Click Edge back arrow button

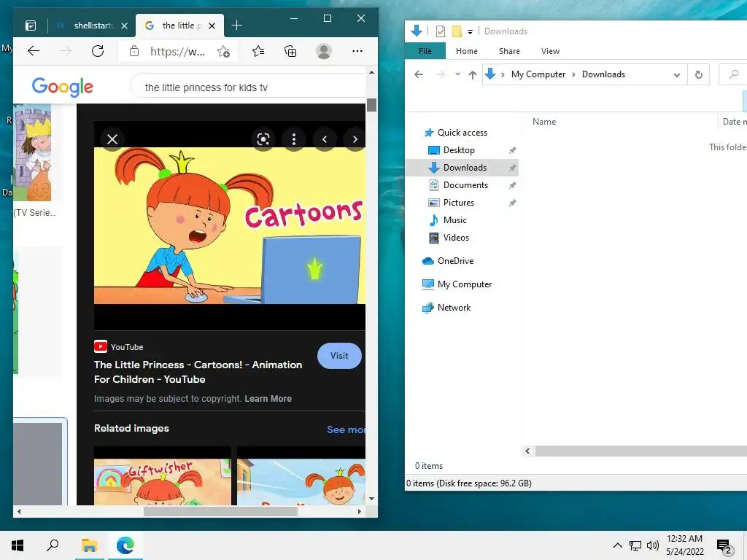click(34, 51)
